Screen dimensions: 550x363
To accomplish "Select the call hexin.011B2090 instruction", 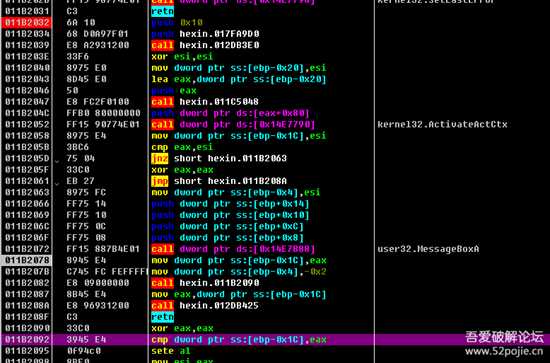I will click(205, 283).
